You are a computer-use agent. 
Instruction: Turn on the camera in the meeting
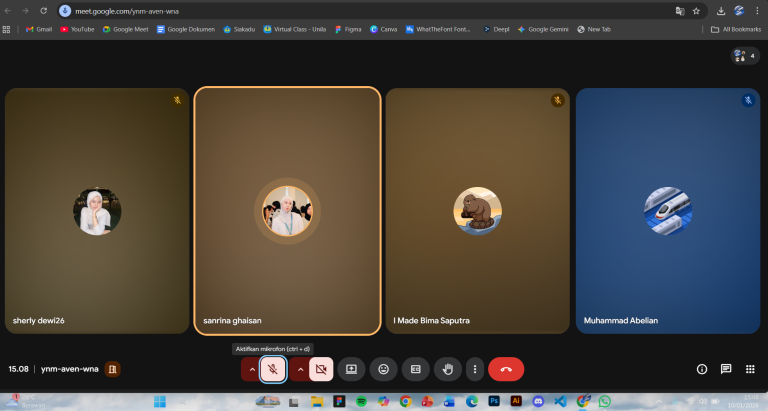coord(321,369)
